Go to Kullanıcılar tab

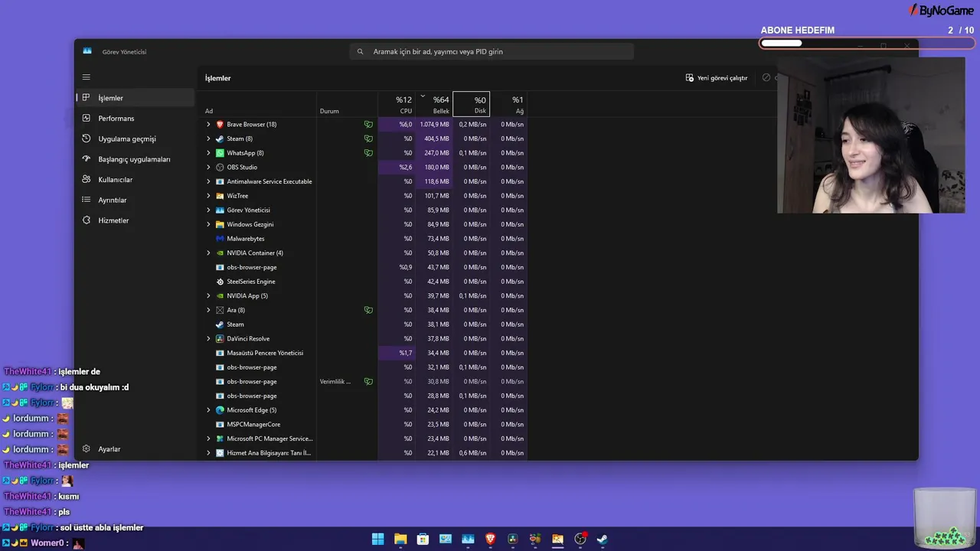coord(136,180)
